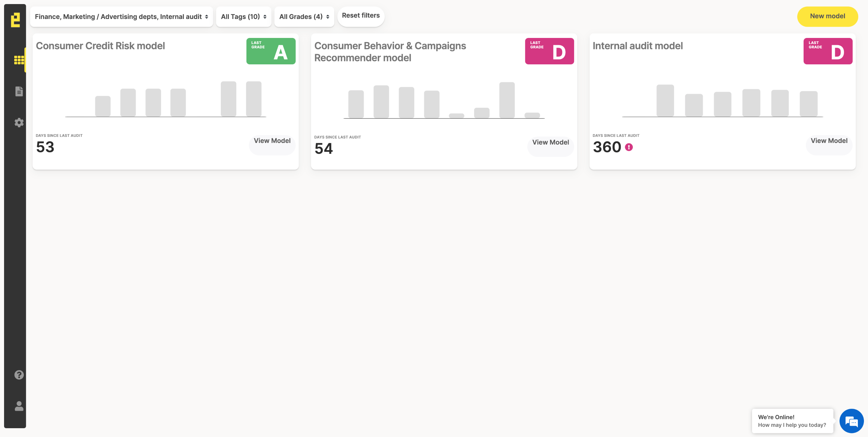The width and height of the screenshot is (868, 437).
Task: Click the green grade A badge
Action: pyautogui.click(x=271, y=51)
